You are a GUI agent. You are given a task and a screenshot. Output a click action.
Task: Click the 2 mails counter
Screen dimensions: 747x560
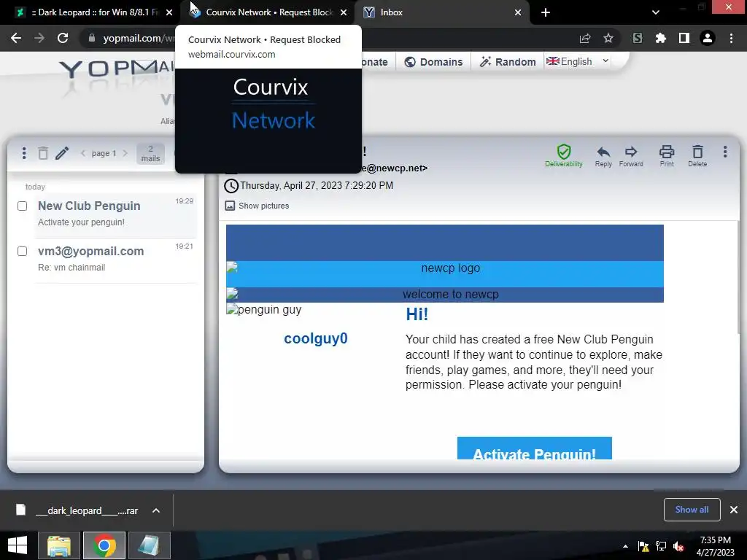pyautogui.click(x=150, y=153)
